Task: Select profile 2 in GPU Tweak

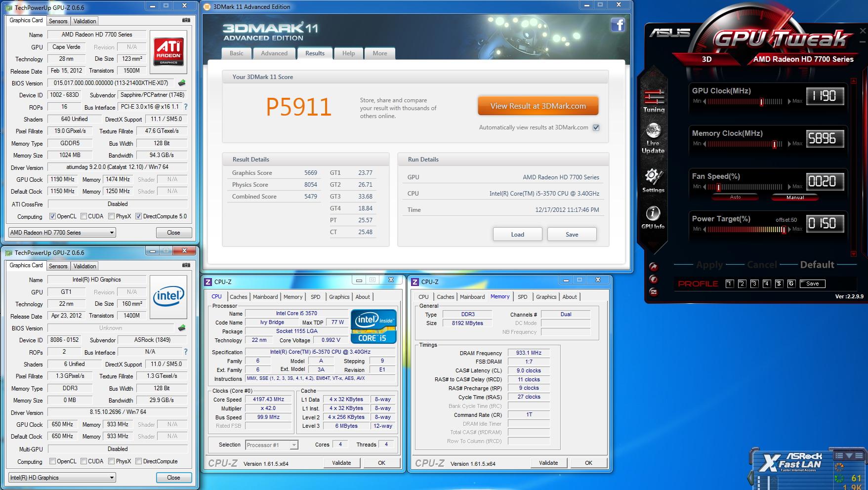Action: point(742,284)
